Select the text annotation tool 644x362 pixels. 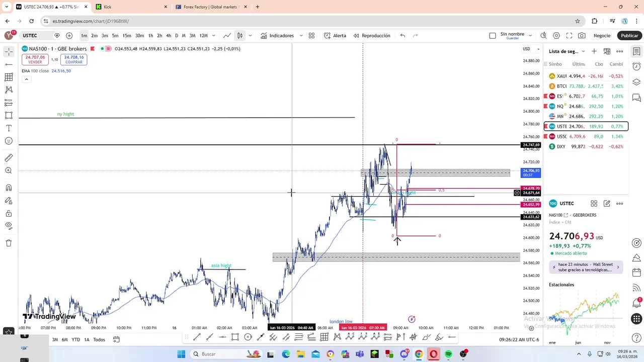click(9, 128)
